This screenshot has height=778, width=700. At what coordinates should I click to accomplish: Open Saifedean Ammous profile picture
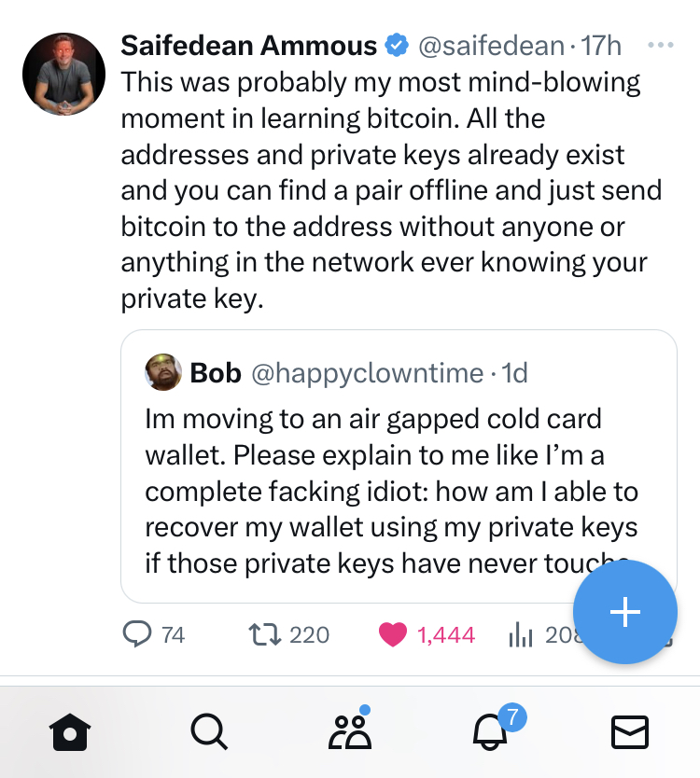63,75
